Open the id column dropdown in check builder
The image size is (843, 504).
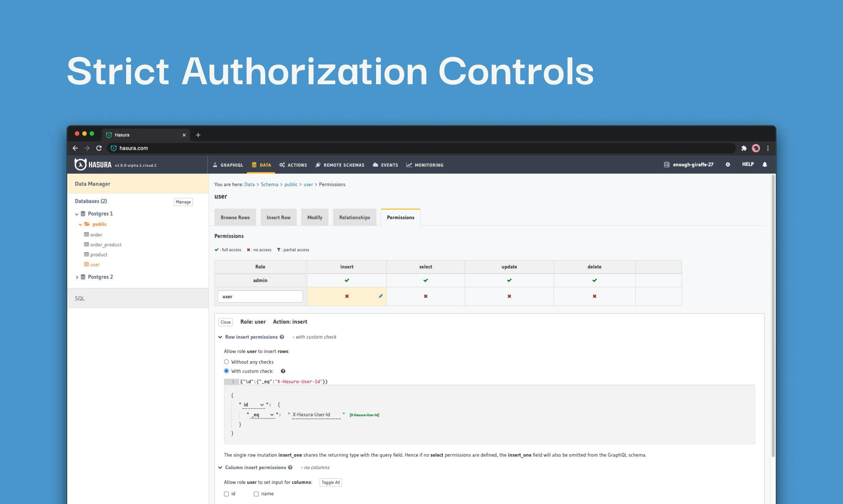pyautogui.click(x=254, y=405)
